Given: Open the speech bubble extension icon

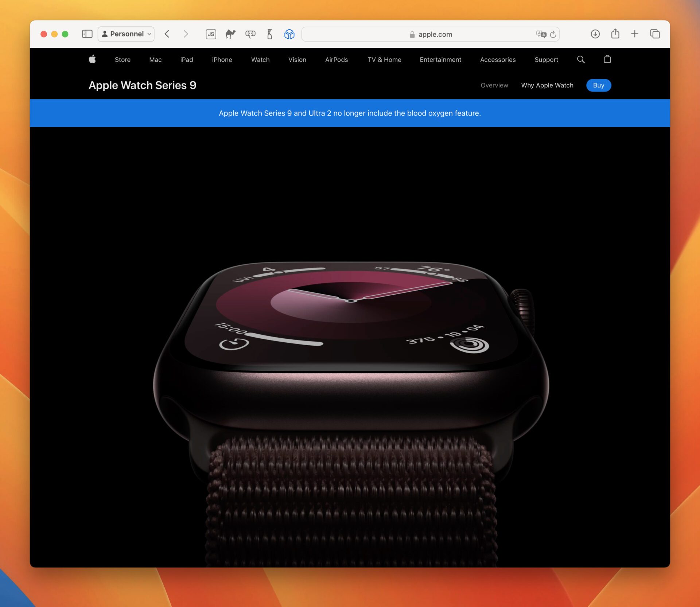Looking at the screenshot, I should tap(250, 34).
